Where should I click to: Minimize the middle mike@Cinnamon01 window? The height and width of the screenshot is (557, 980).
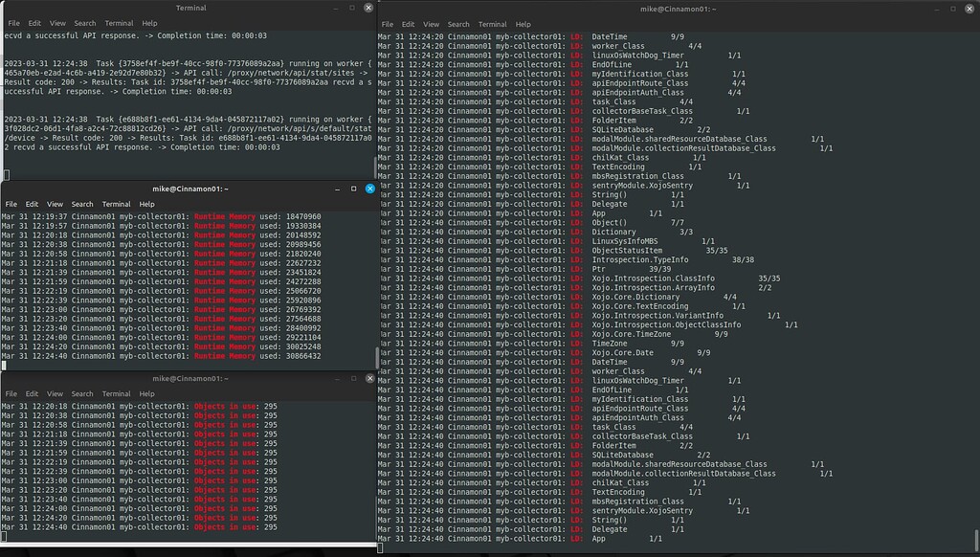(x=336, y=189)
